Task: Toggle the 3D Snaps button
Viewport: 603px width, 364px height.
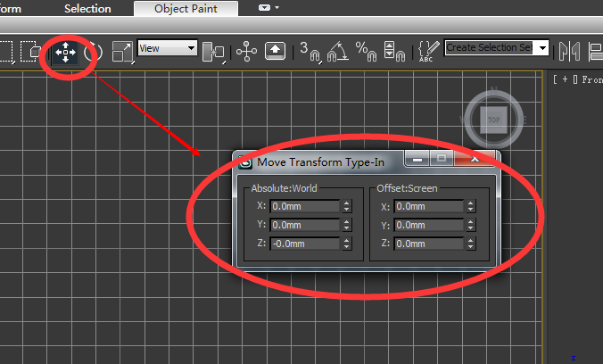Action: (310, 52)
